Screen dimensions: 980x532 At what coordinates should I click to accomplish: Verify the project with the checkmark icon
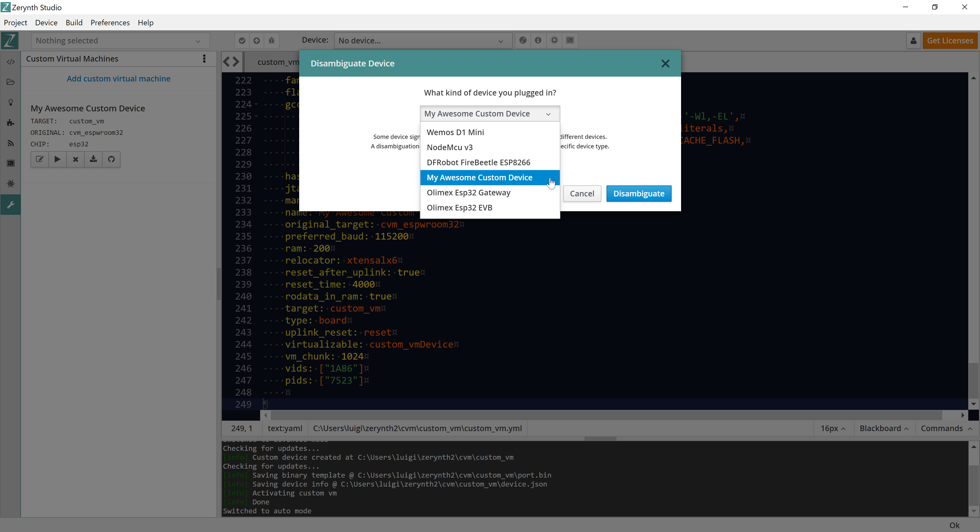pos(241,40)
